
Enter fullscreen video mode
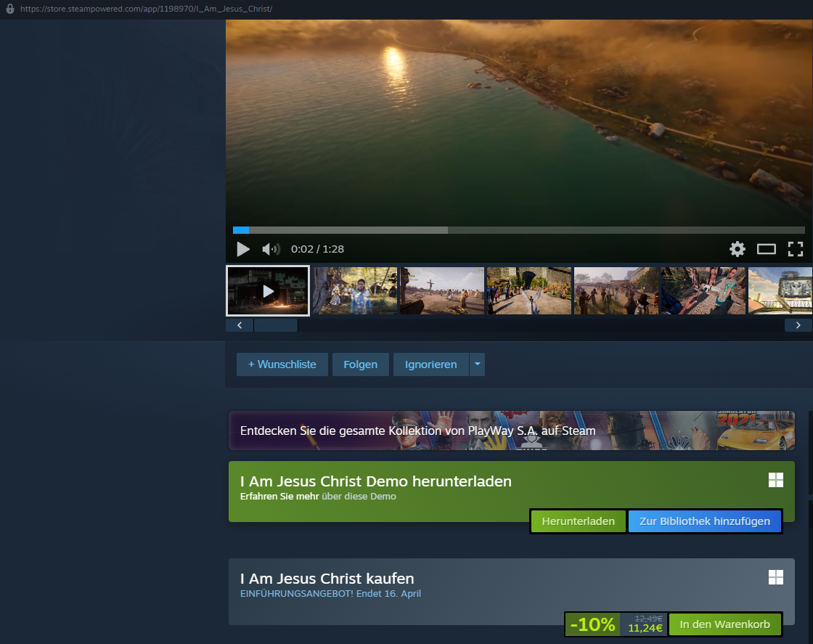796,249
